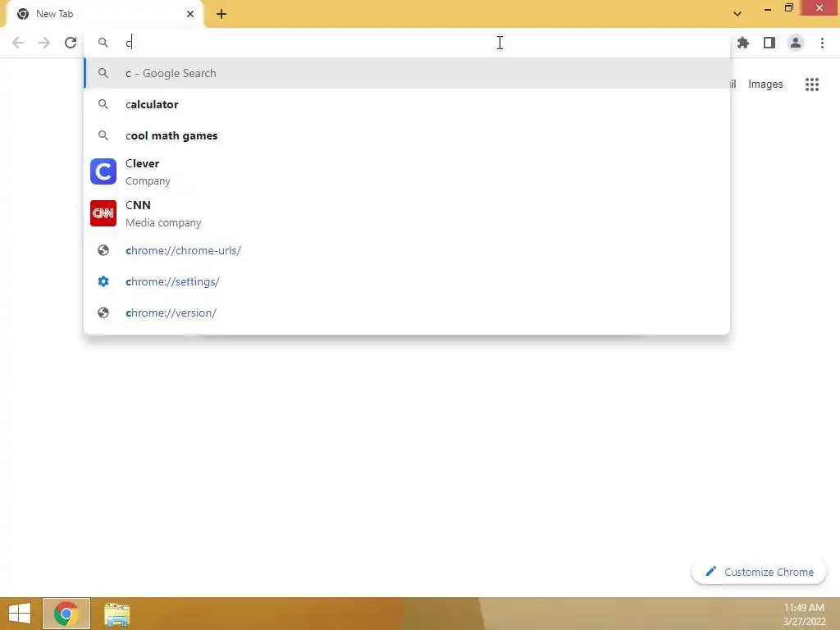Image resolution: width=840 pixels, height=630 pixels.
Task: Click the CNN logo icon
Action: click(103, 213)
